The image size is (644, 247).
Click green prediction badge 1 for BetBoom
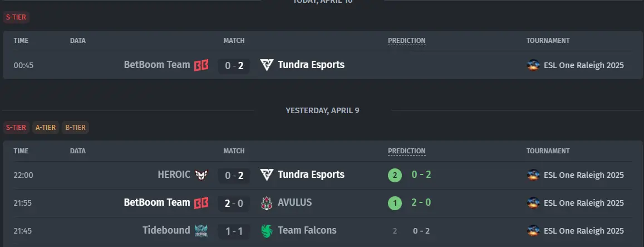tap(395, 204)
